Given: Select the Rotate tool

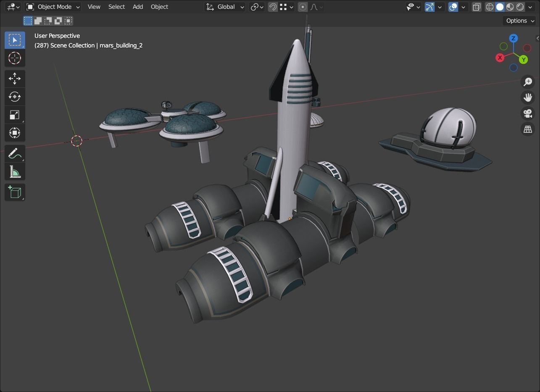Looking at the screenshot, I should pos(15,97).
